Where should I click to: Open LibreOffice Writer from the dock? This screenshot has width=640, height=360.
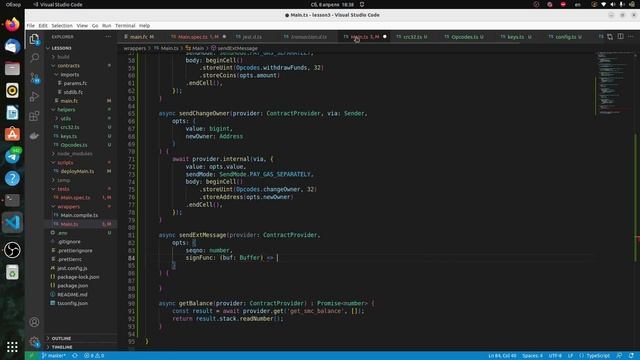[x=12, y=113]
